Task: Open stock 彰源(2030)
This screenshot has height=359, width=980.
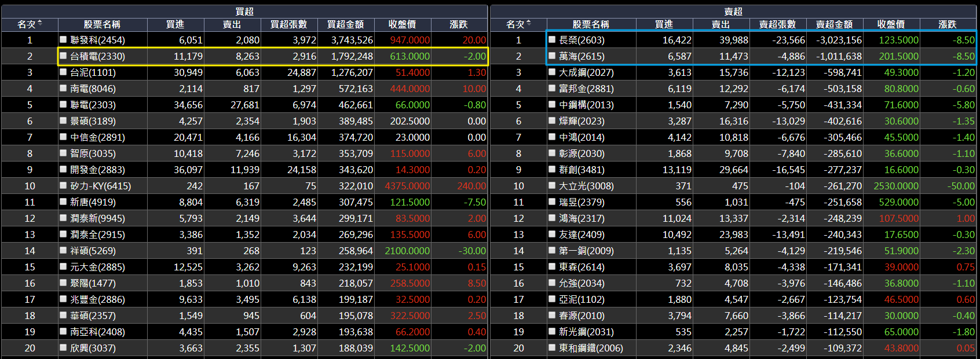Action: [x=582, y=153]
